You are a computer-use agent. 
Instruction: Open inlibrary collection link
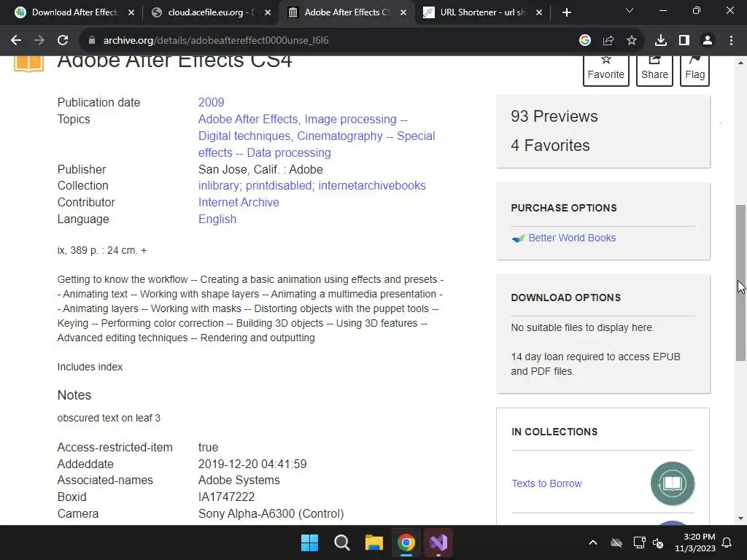tap(220, 186)
